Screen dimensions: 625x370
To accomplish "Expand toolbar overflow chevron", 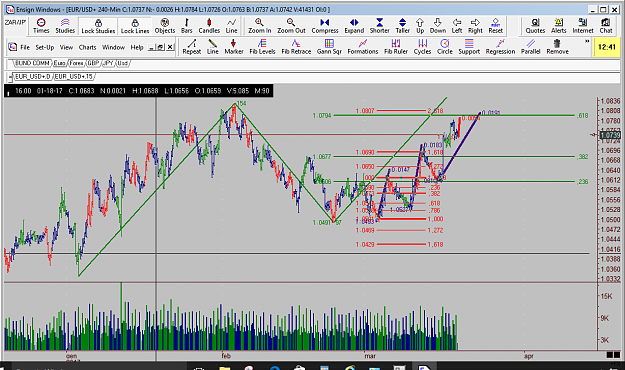I will [587, 41].
